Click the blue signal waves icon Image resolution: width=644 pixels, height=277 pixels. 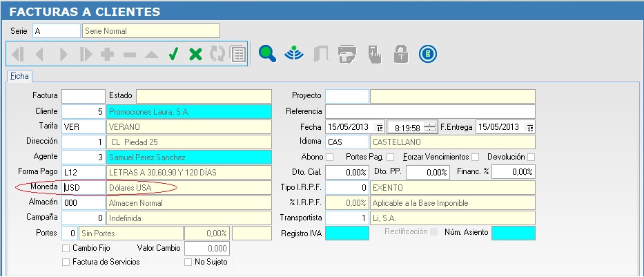click(294, 53)
